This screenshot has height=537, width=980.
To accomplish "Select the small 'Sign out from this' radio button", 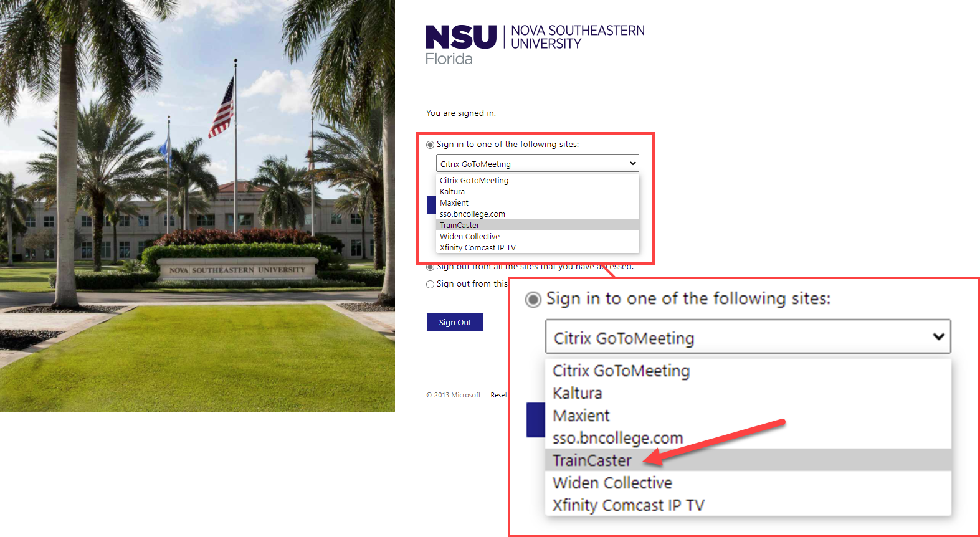I will 430,284.
